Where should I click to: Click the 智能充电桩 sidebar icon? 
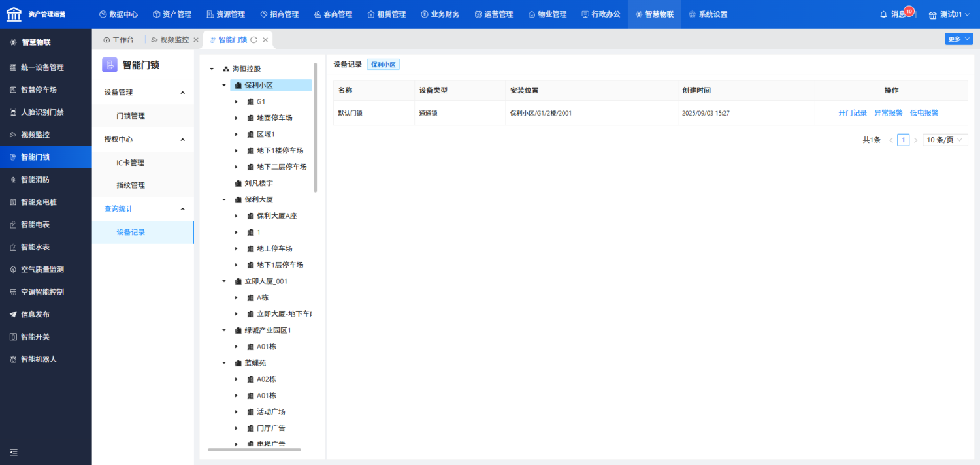(x=13, y=202)
